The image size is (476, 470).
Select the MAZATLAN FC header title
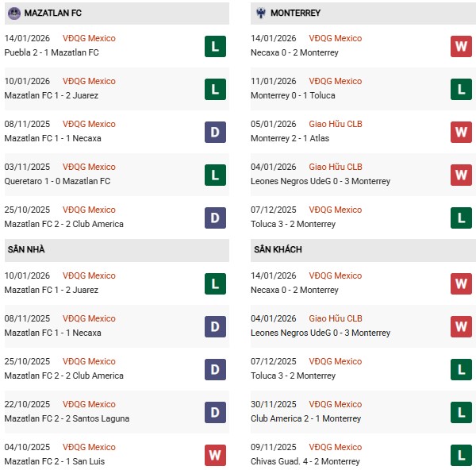(x=53, y=13)
